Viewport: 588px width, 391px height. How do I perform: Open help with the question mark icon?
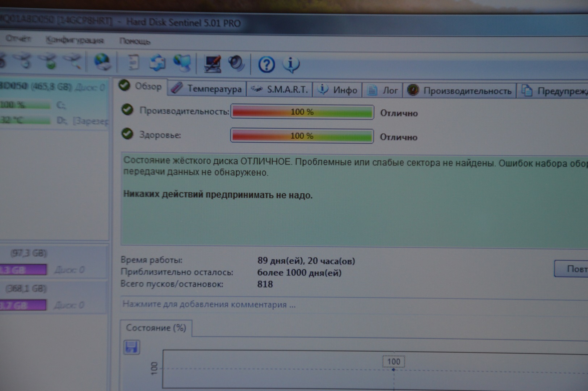click(266, 65)
